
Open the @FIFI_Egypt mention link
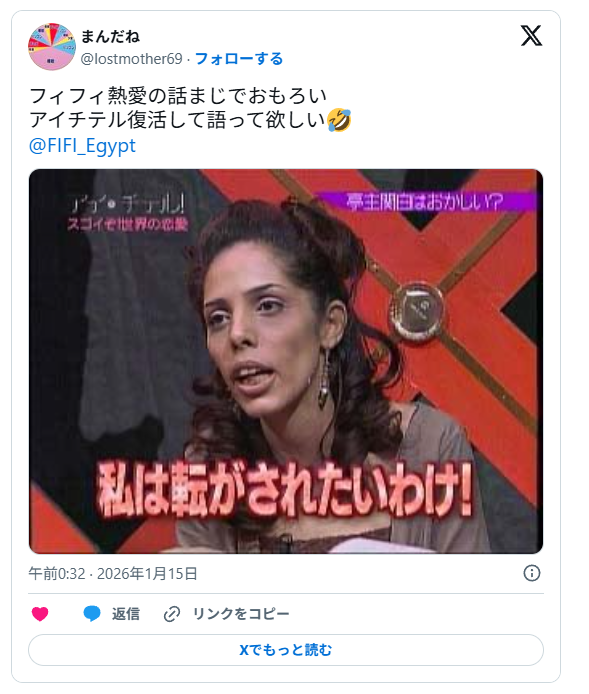82,146
